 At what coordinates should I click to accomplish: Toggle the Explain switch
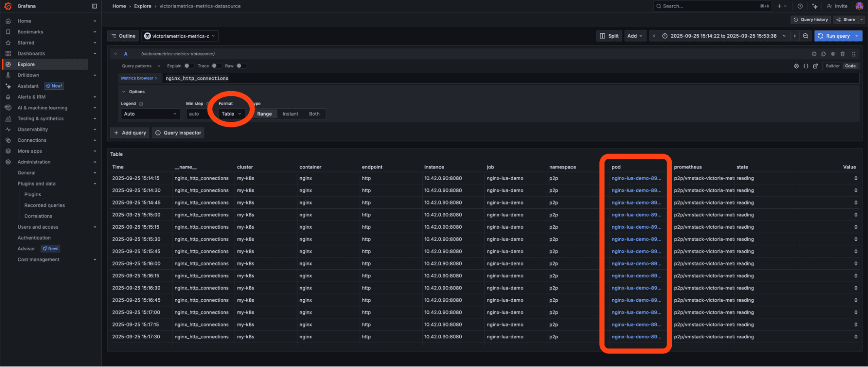pos(189,66)
